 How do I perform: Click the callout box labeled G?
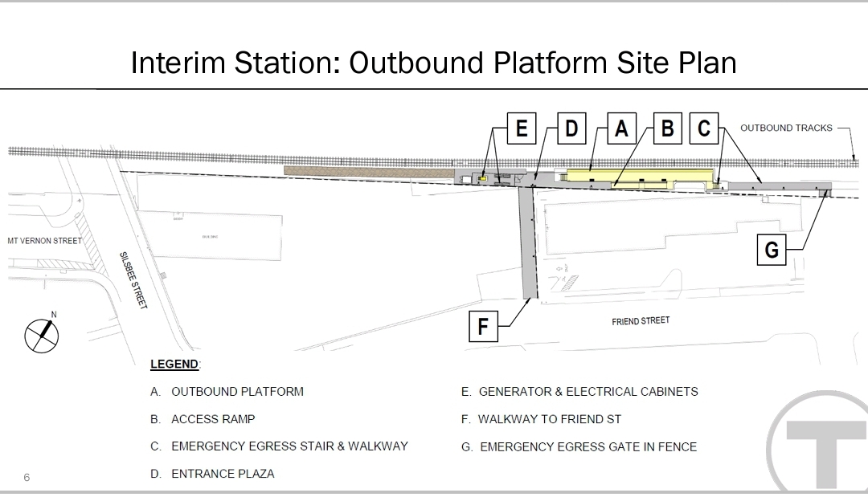[771, 250]
